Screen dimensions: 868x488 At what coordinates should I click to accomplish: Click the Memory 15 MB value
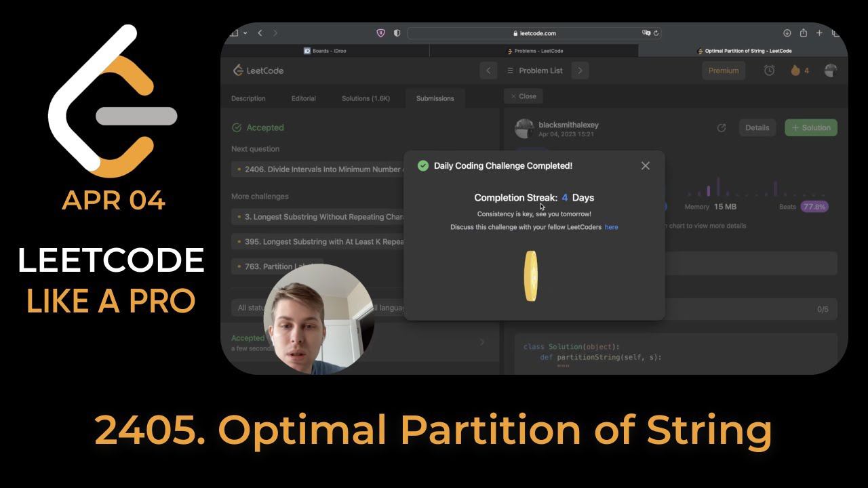click(724, 207)
